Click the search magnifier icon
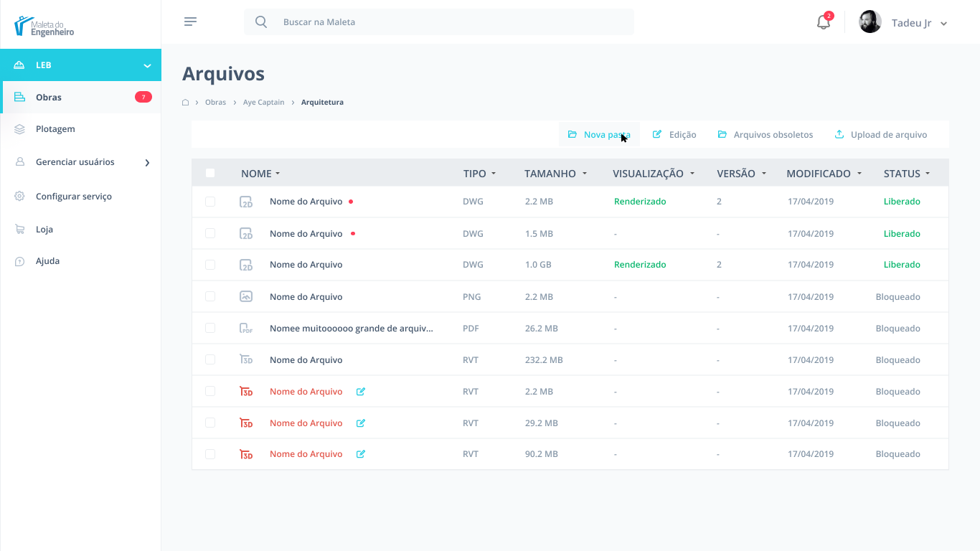 pyautogui.click(x=261, y=22)
